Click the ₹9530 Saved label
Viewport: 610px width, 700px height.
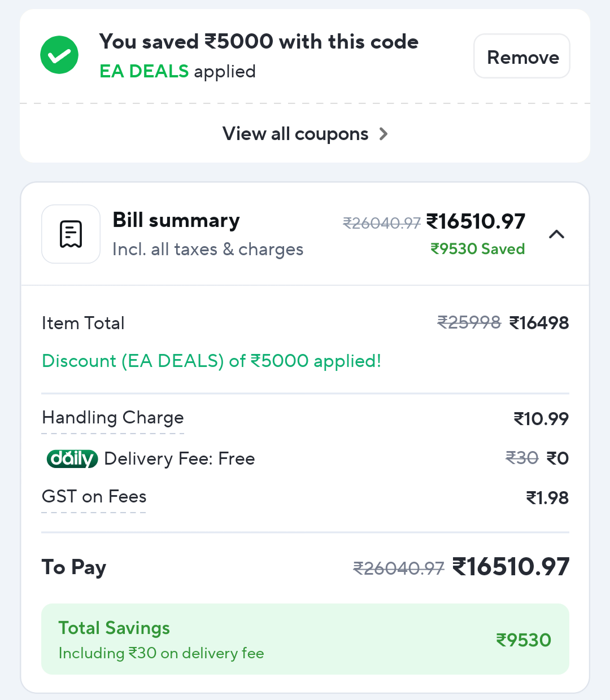[477, 249]
